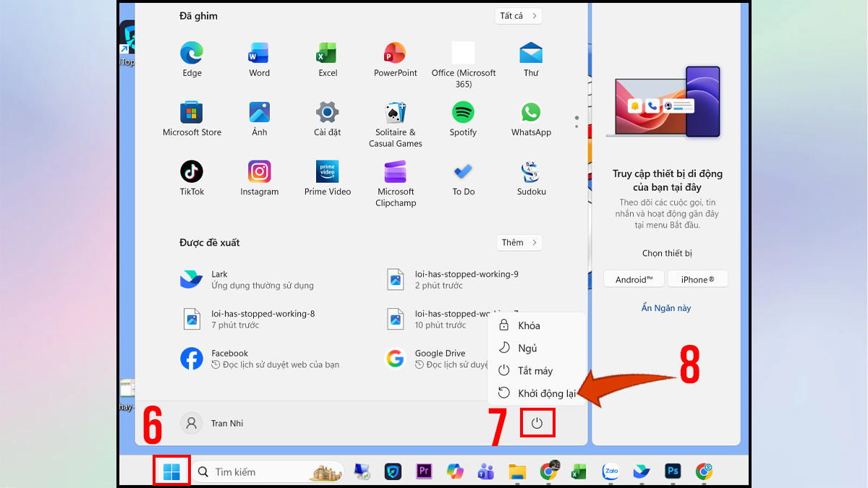Expand Thêm for more recommendations
868x488 pixels.
pos(519,243)
